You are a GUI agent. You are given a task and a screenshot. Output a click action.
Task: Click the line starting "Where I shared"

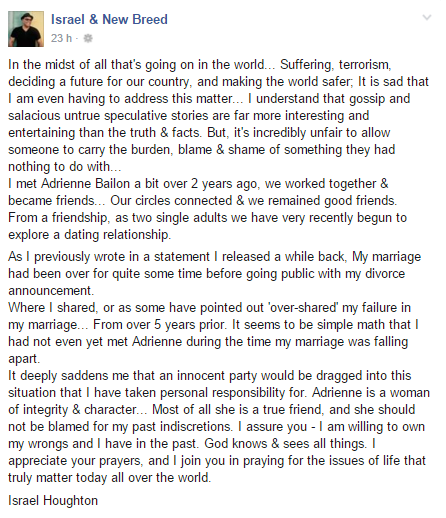[209, 308]
